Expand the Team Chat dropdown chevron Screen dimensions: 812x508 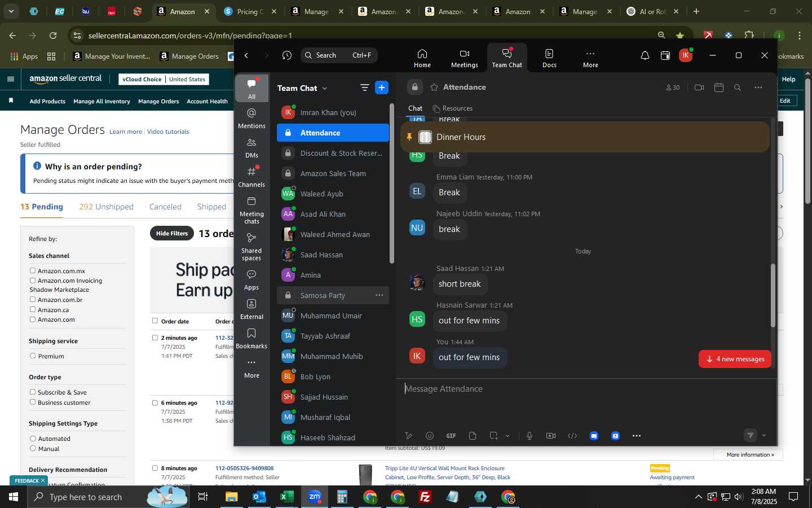tap(325, 88)
